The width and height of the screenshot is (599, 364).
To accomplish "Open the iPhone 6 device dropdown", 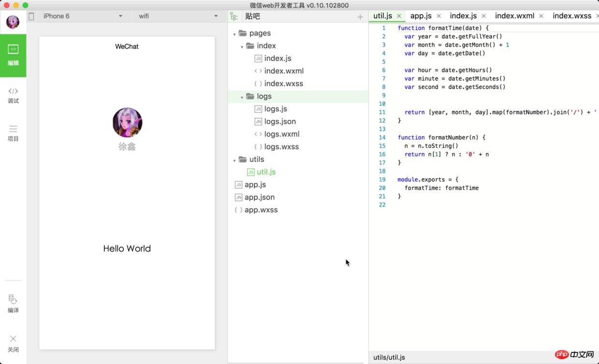I will tap(82, 16).
